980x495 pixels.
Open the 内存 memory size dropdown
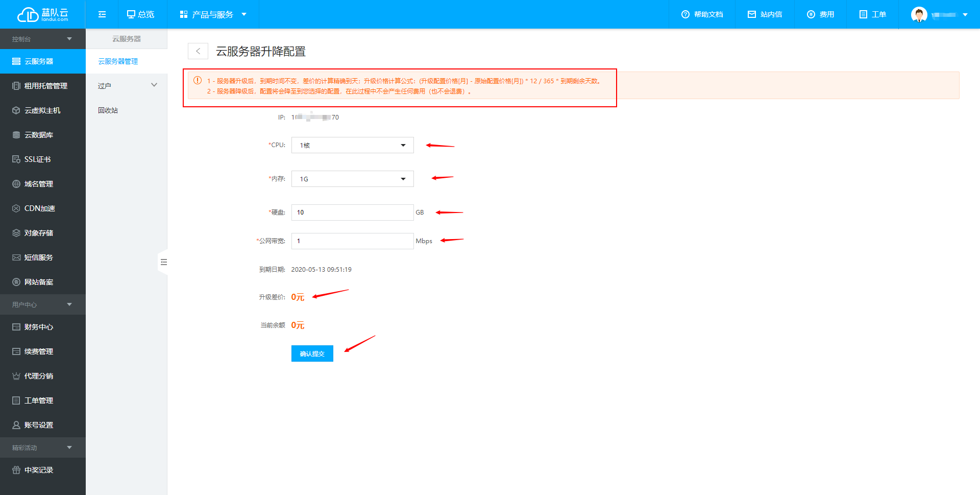pyautogui.click(x=352, y=179)
